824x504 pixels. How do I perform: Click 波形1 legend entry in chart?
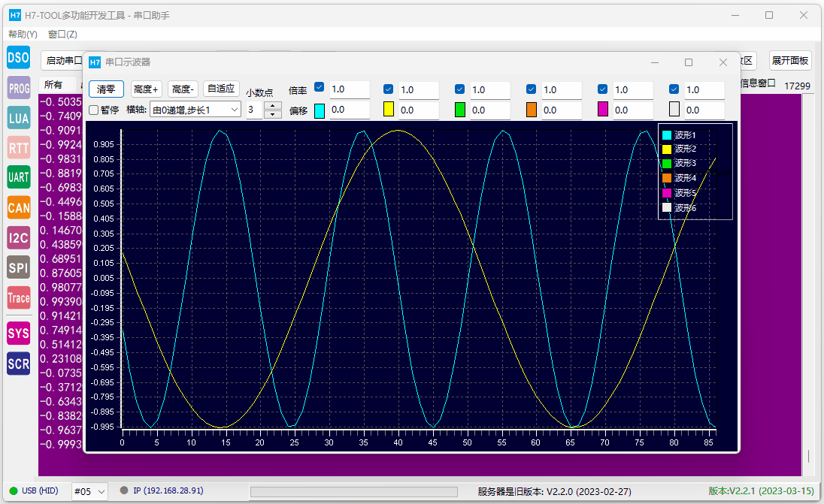(x=679, y=135)
